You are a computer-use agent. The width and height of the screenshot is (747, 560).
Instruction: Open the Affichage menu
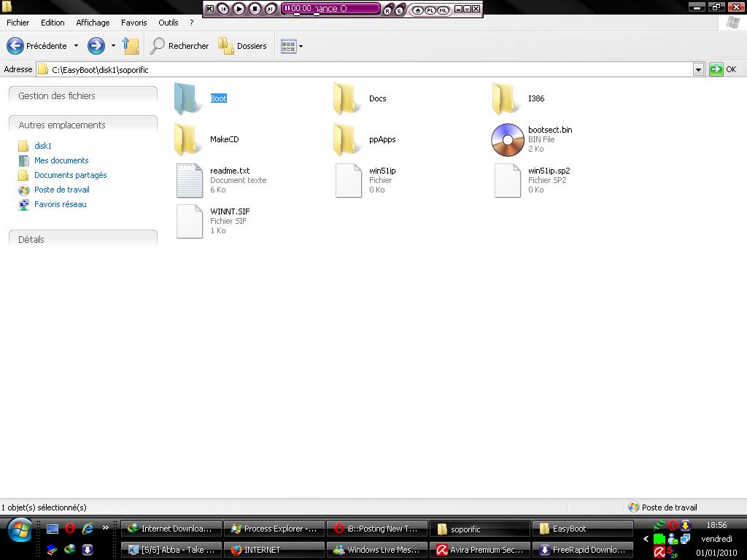(93, 23)
